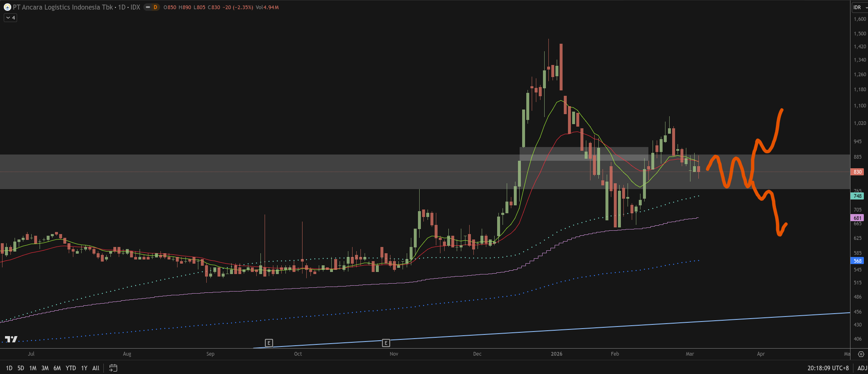The width and height of the screenshot is (868, 374).
Task: Click the earnings E marker near October
Action: (x=269, y=343)
